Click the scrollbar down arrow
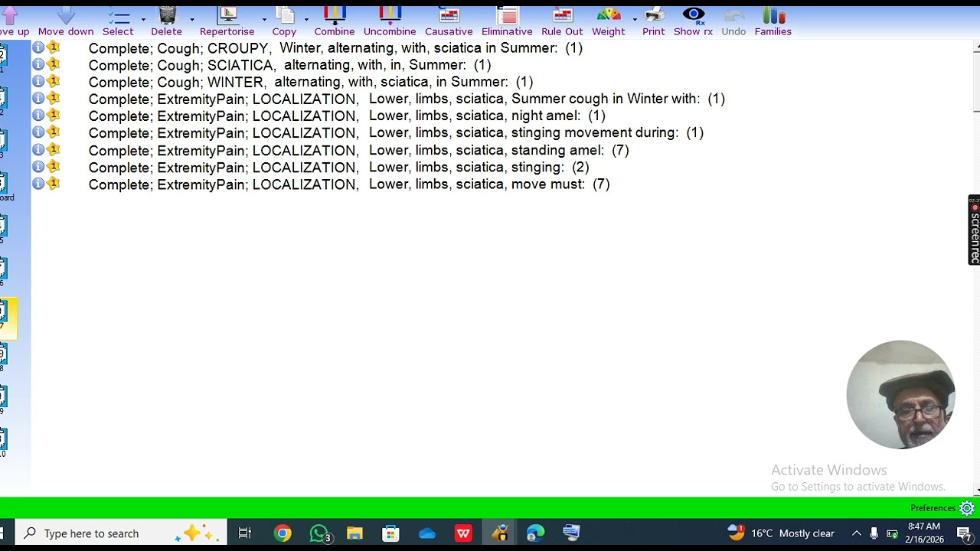 coord(976,491)
